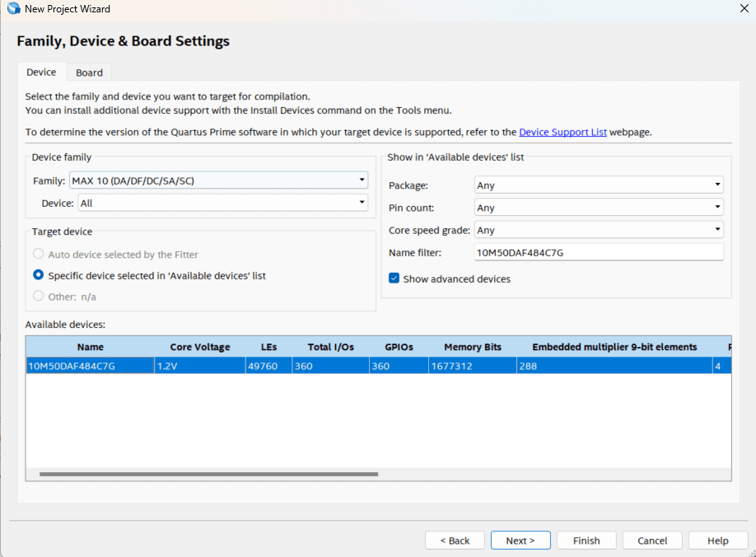Click the 288 multiplier elements cell

(x=614, y=366)
